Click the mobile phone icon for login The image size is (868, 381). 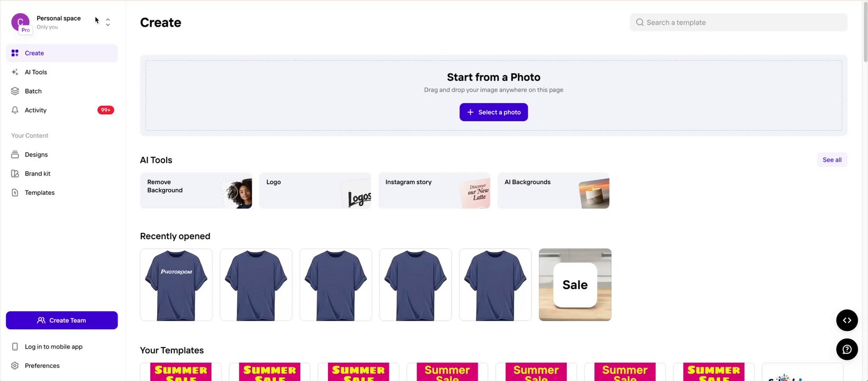(x=15, y=347)
